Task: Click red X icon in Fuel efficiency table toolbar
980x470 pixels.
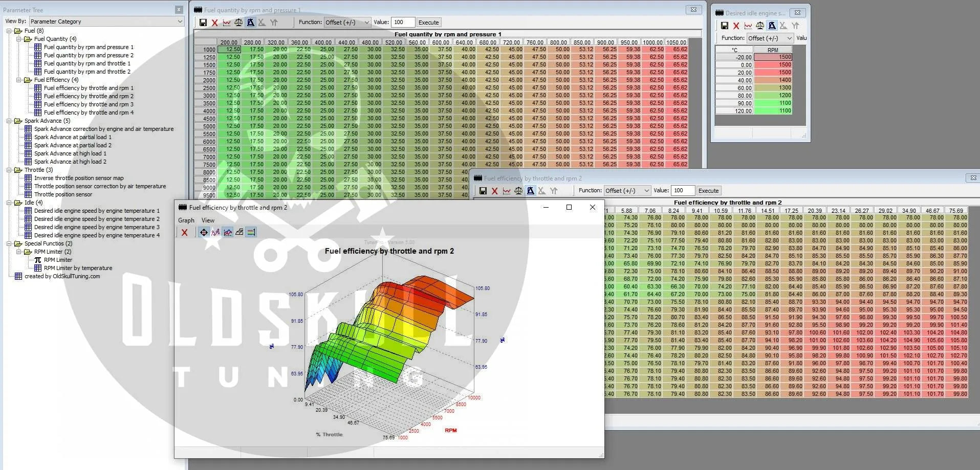Action: [494, 191]
